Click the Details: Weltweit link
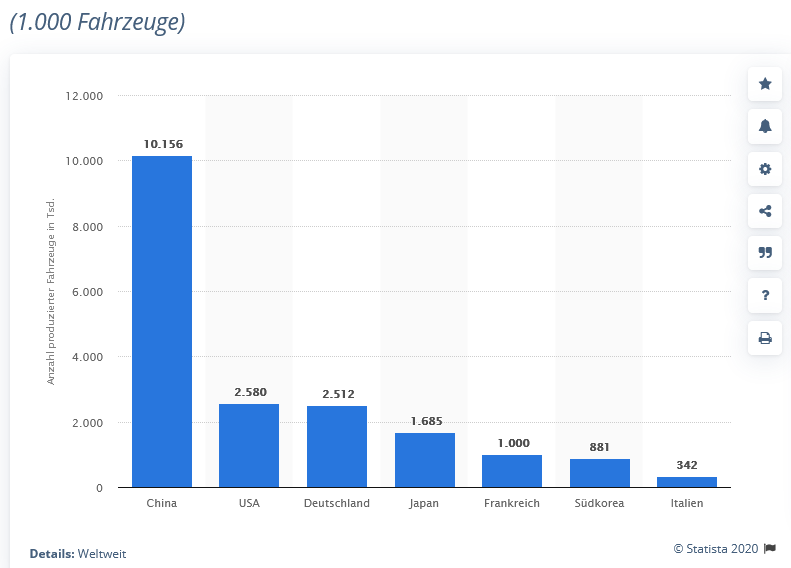 click(78, 554)
